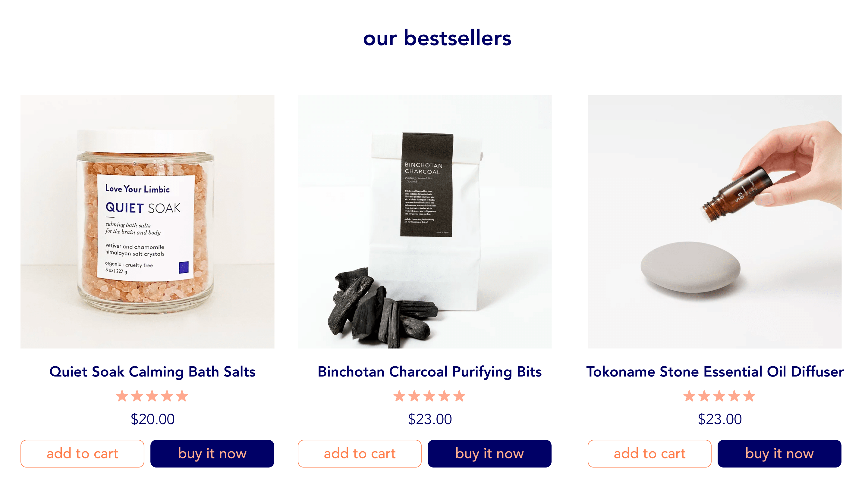The width and height of the screenshot is (868, 494).
Task: Open Tokoname Stone Essential Oil Diffuser title
Action: (715, 372)
